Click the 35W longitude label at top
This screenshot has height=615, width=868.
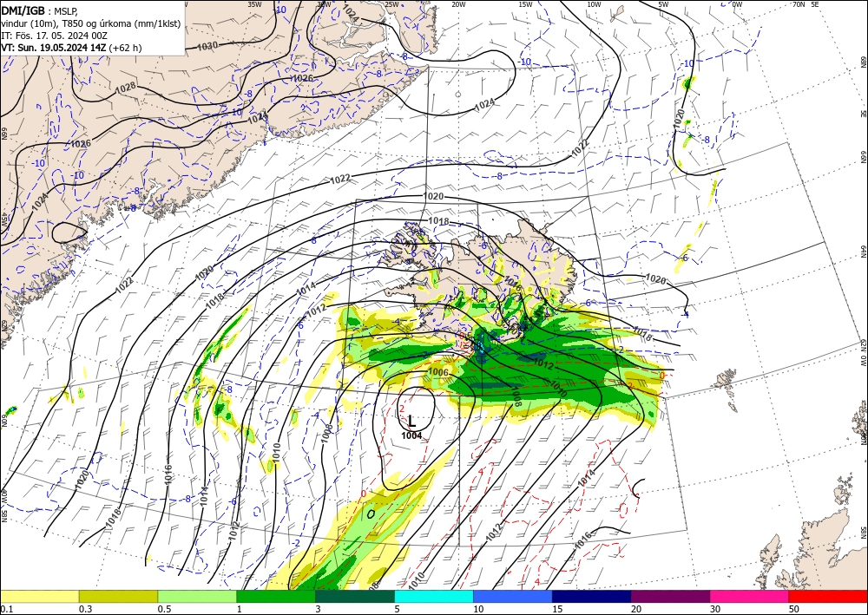point(254,4)
